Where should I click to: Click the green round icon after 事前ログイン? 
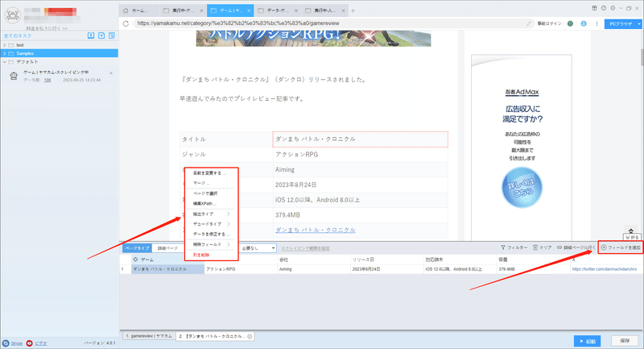[570, 24]
